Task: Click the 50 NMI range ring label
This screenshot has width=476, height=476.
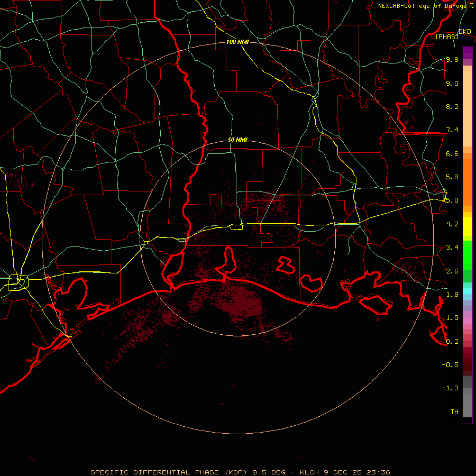Action: (237, 140)
